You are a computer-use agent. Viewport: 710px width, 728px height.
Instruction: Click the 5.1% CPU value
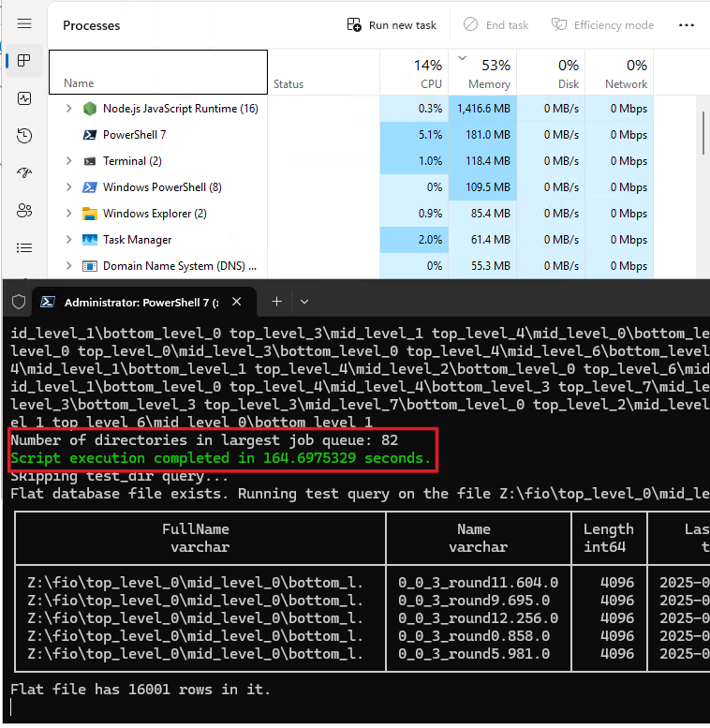430,135
